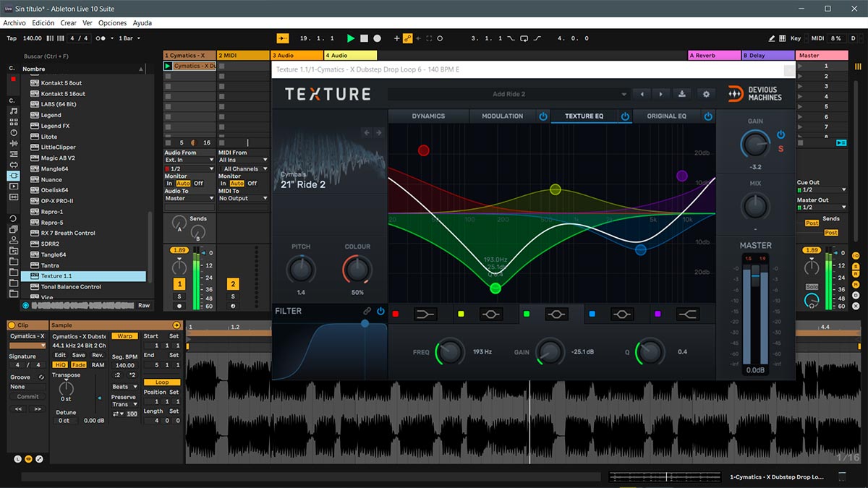
Task: Toggle Draw Mode pencil icon
Action: [772, 38]
